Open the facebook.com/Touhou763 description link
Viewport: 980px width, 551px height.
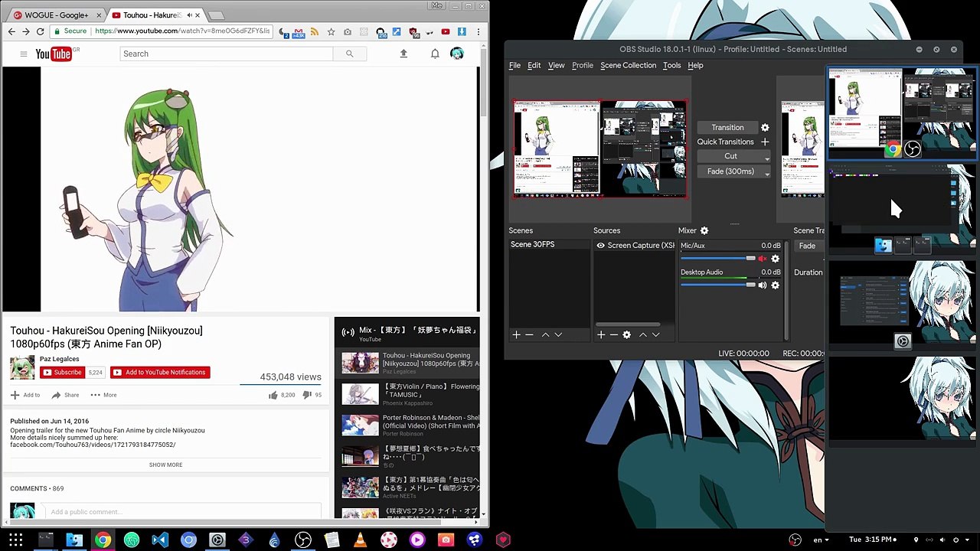pos(93,445)
